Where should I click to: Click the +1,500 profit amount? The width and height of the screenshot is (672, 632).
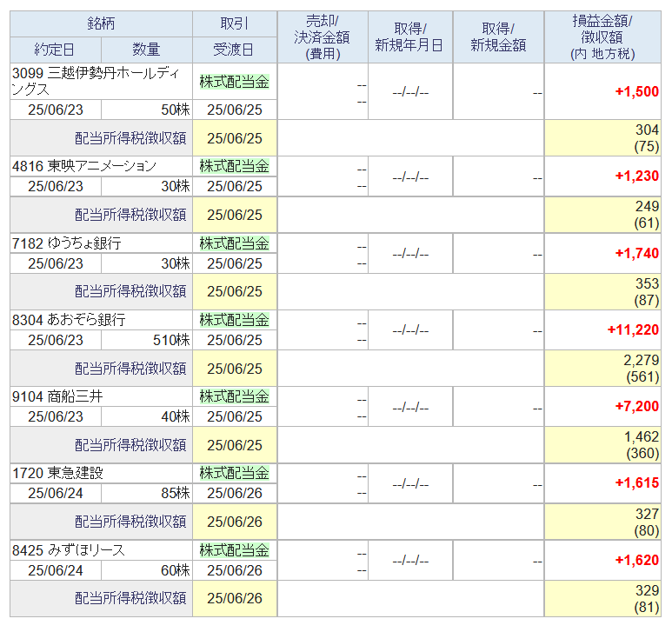click(637, 91)
